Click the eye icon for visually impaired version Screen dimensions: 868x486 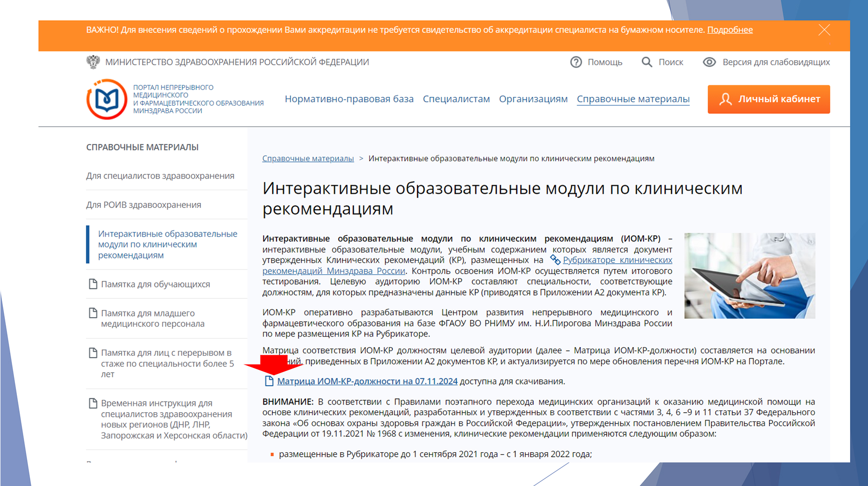709,62
